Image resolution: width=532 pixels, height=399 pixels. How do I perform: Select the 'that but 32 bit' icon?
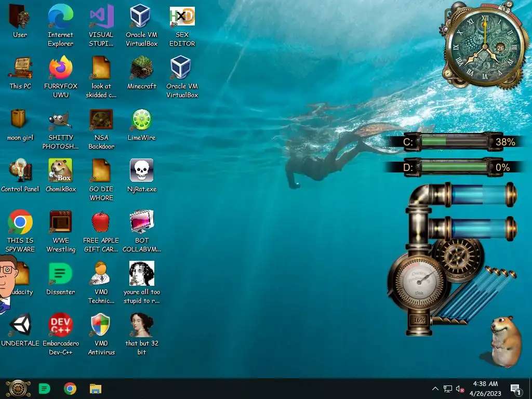pyautogui.click(x=142, y=334)
